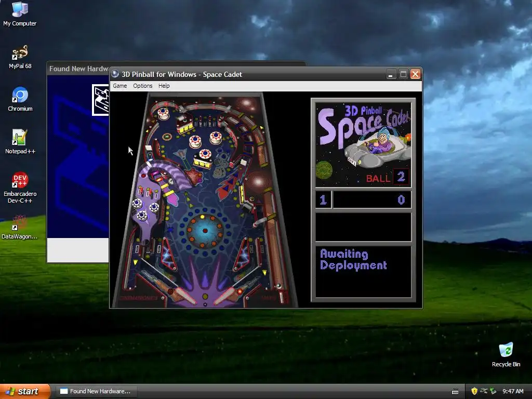Screen dimensions: 532x399
Task: Maximize the 3D Pinball window
Action: pyautogui.click(x=403, y=74)
